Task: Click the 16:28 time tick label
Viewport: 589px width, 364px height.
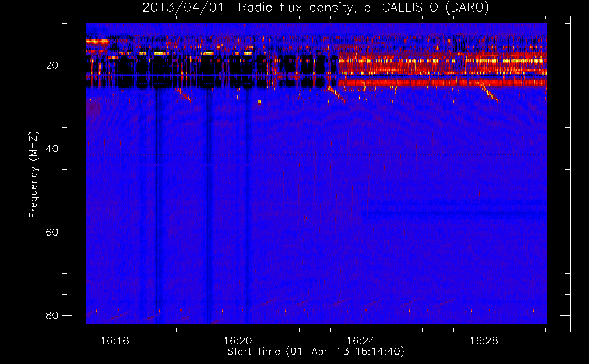Action: coord(484,341)
